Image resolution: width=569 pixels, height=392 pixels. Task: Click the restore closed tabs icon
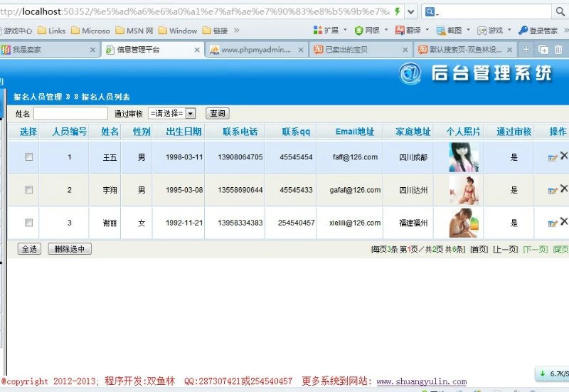point(543,49)
